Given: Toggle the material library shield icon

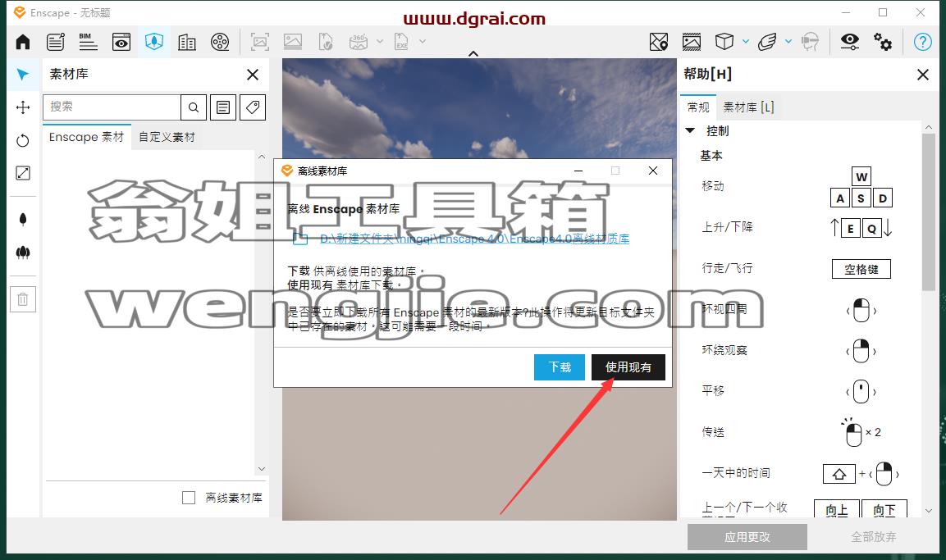Looking at the screenshot, I should 154,42.
